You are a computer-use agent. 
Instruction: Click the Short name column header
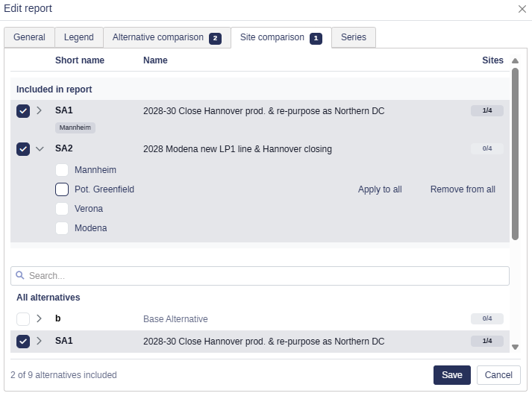[80, 60]
